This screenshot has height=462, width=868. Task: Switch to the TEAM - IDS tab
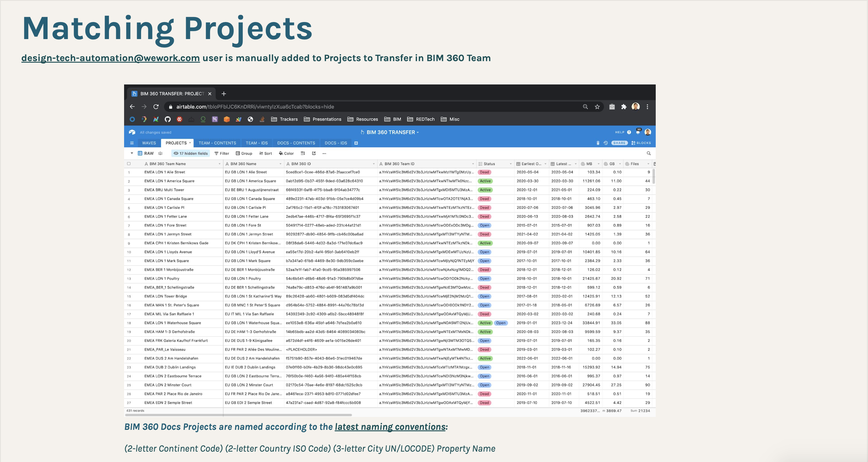coord(257,143)
